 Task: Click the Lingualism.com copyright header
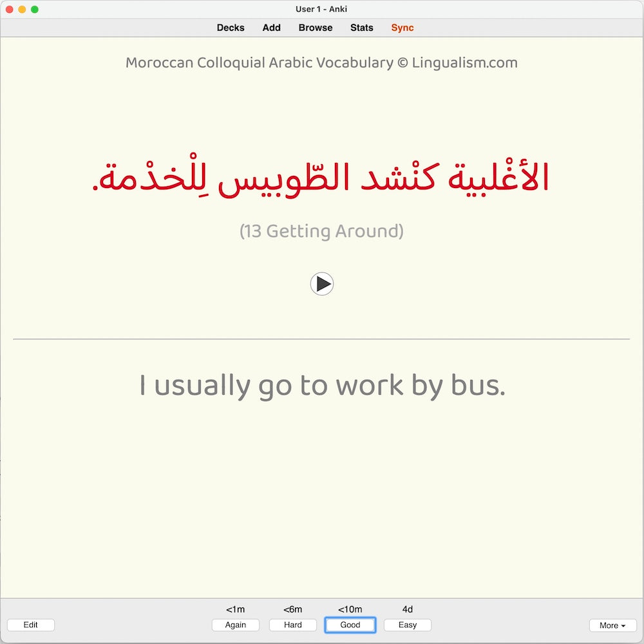pyautogui.click(x=322, y=62)
